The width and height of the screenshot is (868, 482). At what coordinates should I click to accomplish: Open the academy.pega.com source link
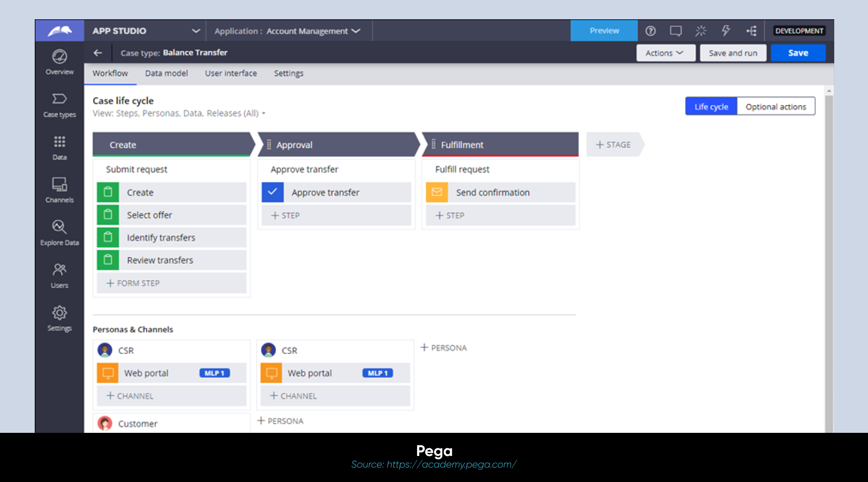pos(451,465)
